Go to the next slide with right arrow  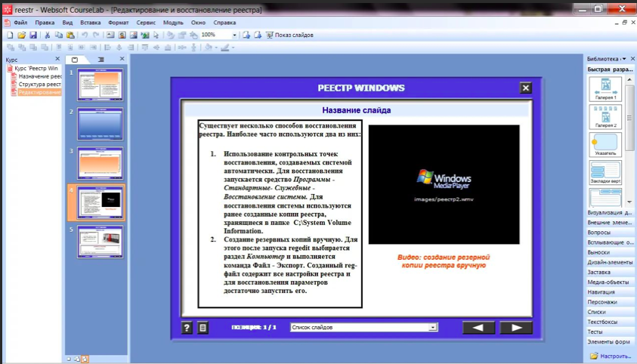(x=516, y=328)
